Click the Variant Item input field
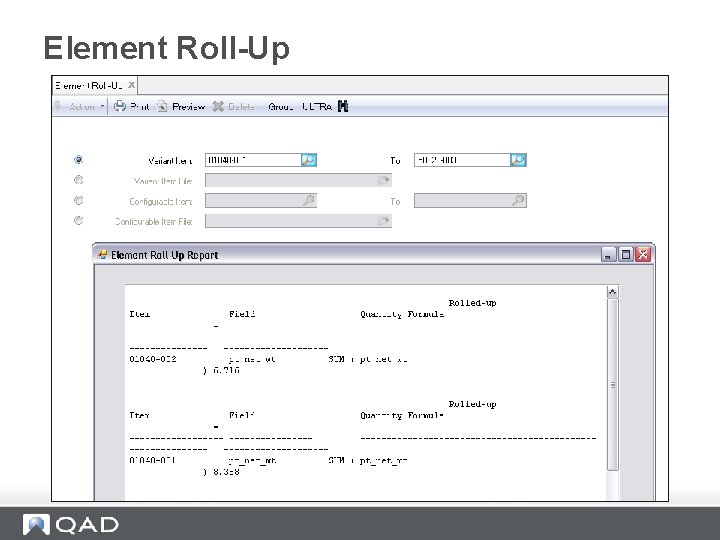Screen dimensions: 720x540 pyautogui.click(x=253, y=160)
